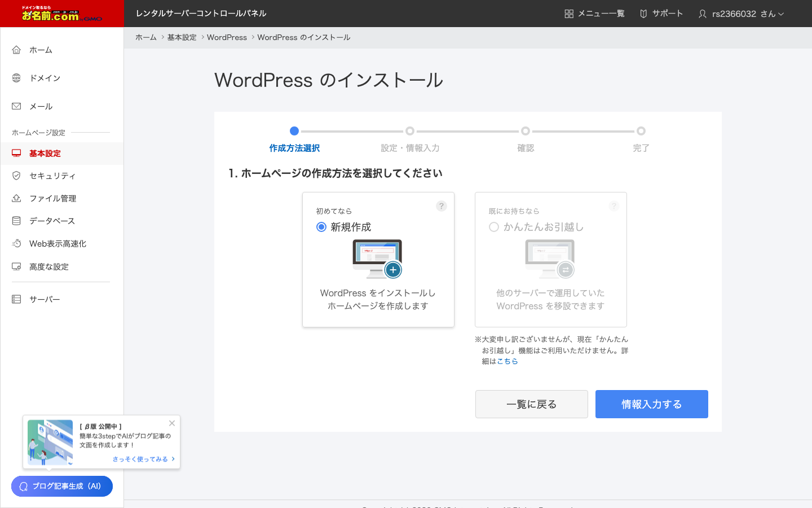The image size is (812, 508).
Task: Click the こちら details link
Action: [x=507, y=361]
